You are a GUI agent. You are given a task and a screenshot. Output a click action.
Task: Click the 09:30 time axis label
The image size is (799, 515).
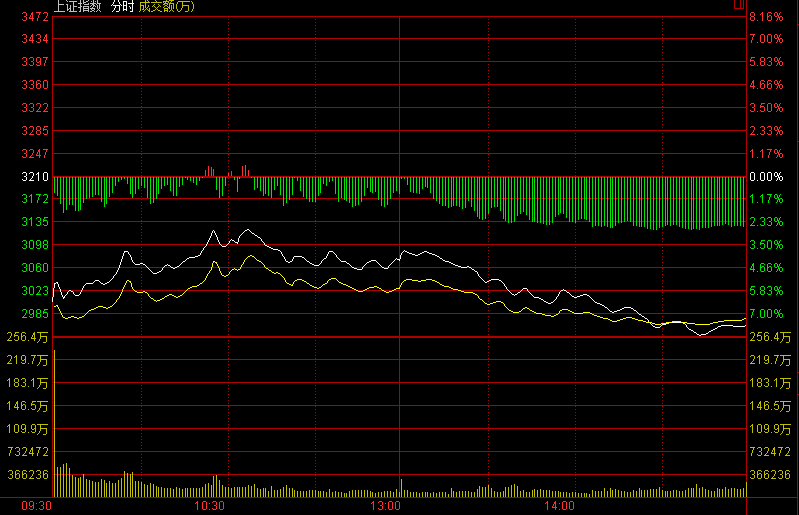pos(36,506)
